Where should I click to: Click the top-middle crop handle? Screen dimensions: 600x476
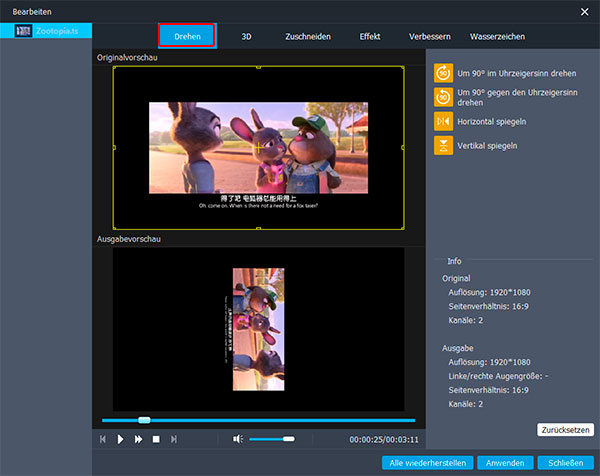point(259,67)
